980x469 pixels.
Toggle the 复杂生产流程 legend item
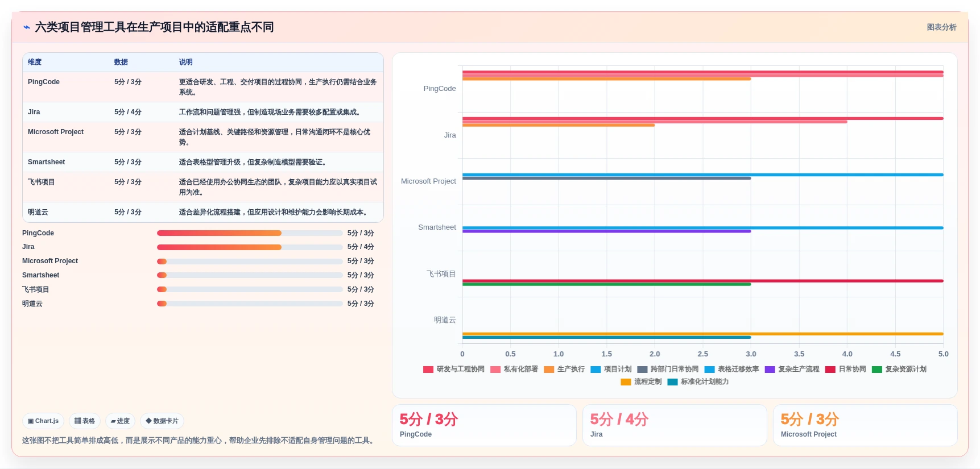[792, 370]
